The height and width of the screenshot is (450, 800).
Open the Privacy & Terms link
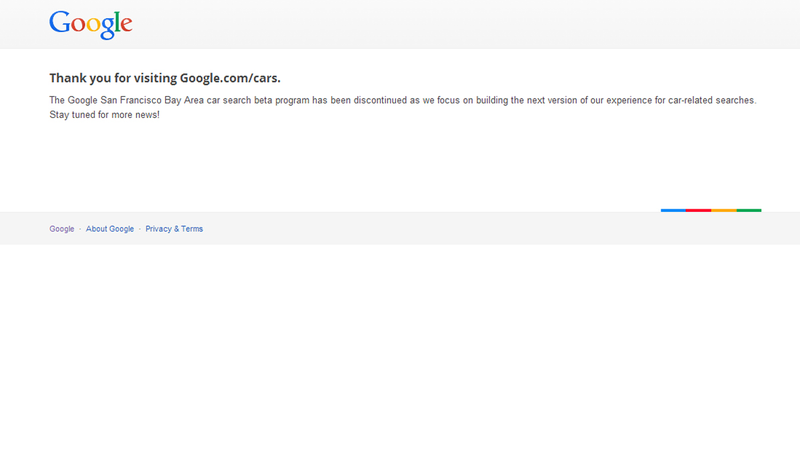174,229
